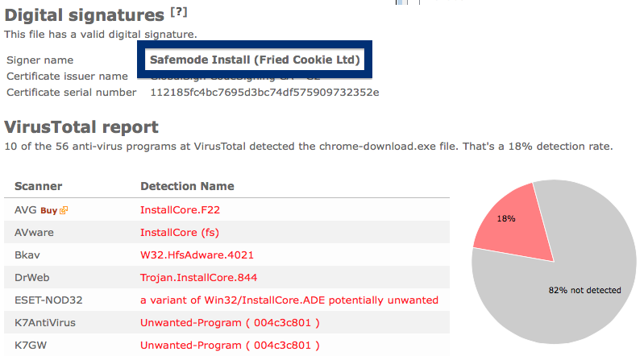Click the ESET-NOD32 scanner row
This screenshot has height=356, width=644.
pos(226,300)
